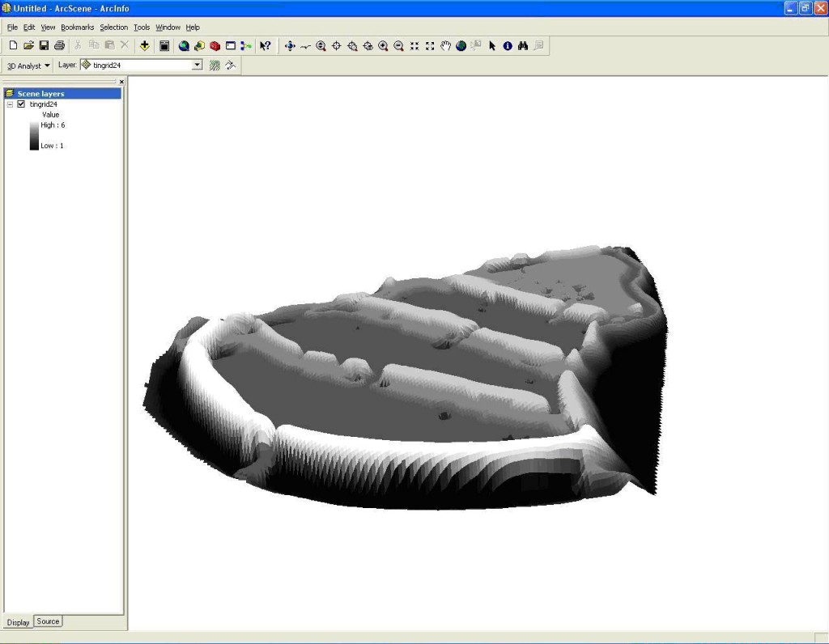Switch to the Source tab

click(48, 621)
